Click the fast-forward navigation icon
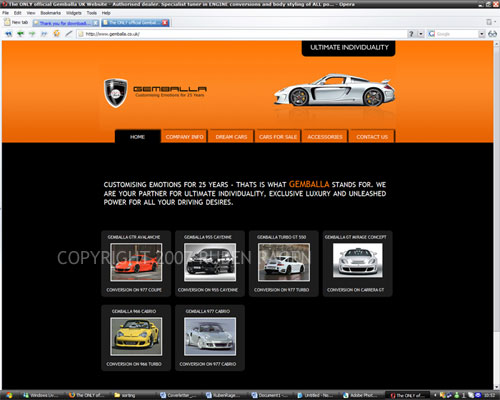 tap(44, 34)
